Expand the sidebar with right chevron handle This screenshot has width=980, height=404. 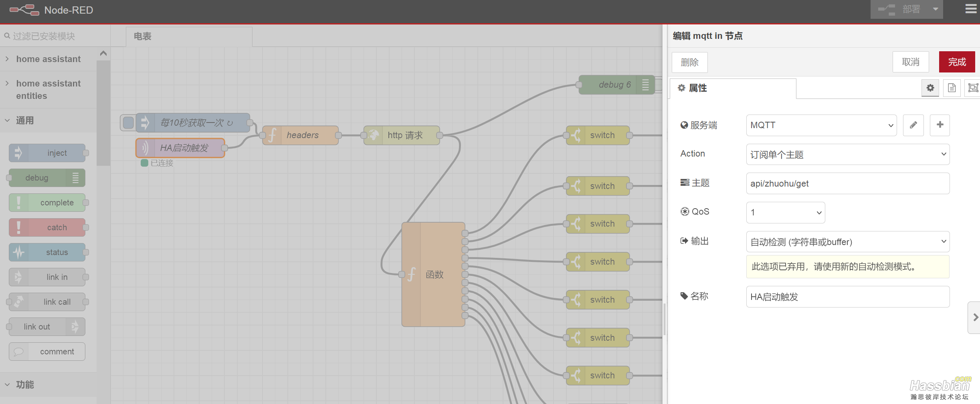975,318
